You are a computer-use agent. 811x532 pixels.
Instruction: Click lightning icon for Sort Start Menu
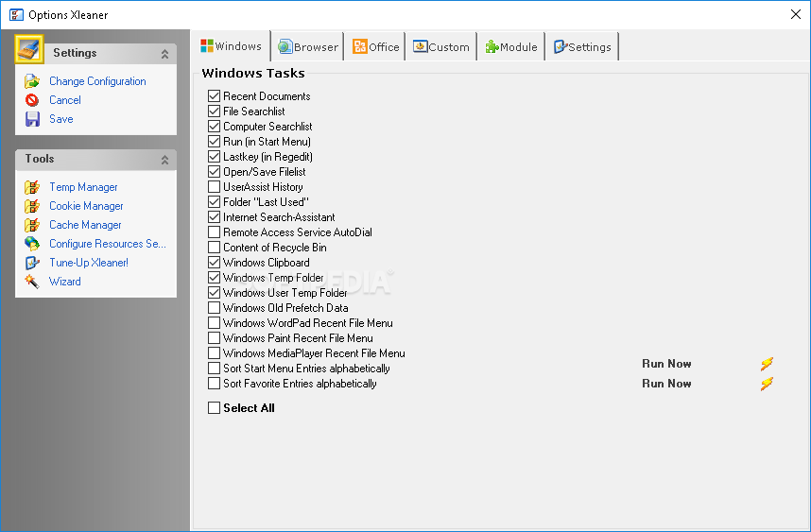767,364
